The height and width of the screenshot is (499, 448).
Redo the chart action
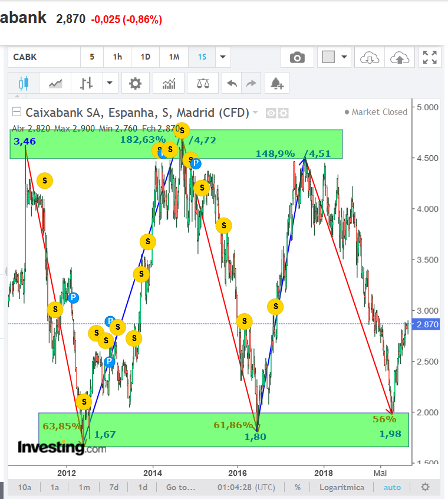(x=251, y=83)
